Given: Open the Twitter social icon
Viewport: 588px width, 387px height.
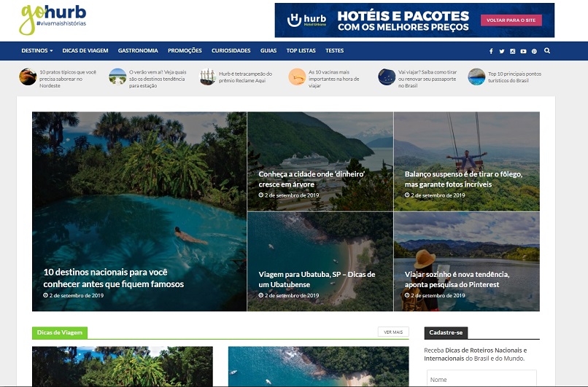Looking at the screenshot, I should (x=502, y=51).
